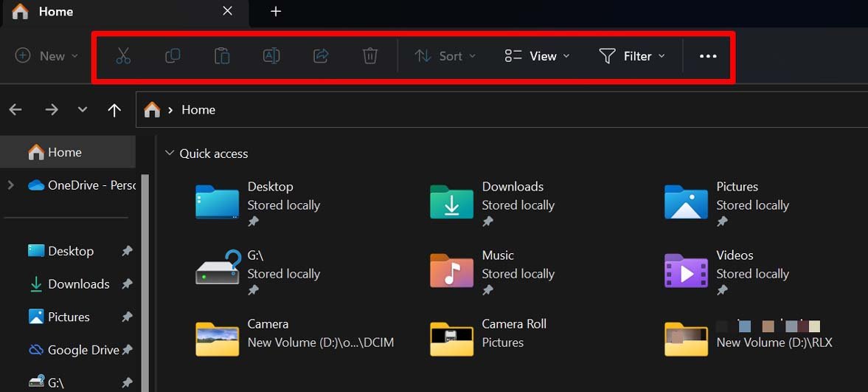Toggle pin beside Downloads in sidebar
This screenshot has height=392, width=868.
click(x=127, y=284)
